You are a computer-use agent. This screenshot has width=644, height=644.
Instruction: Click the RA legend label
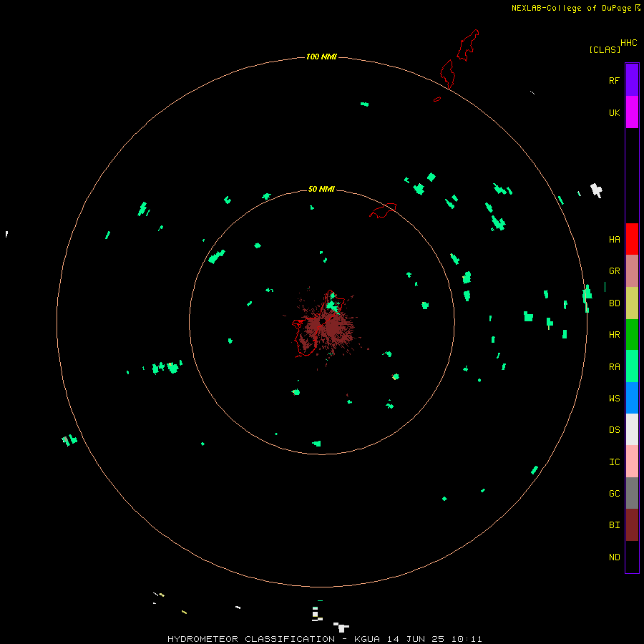pyautogui.click(x=614, y=366)
